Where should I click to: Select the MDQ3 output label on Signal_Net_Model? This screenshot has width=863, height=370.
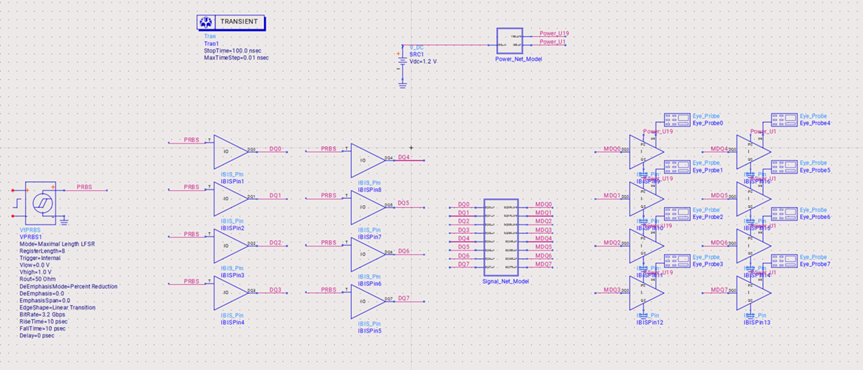pos(543,230)
